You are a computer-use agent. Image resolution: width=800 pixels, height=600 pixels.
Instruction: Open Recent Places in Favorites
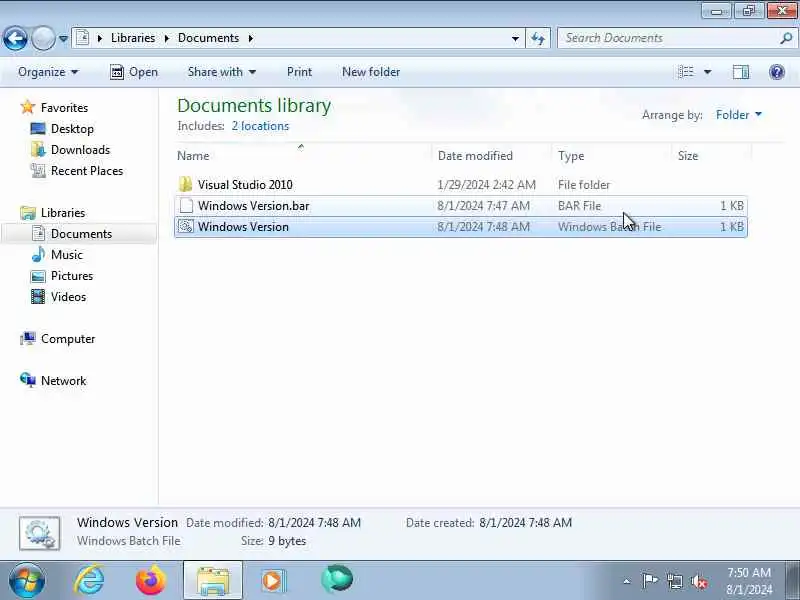coord(87,170)
